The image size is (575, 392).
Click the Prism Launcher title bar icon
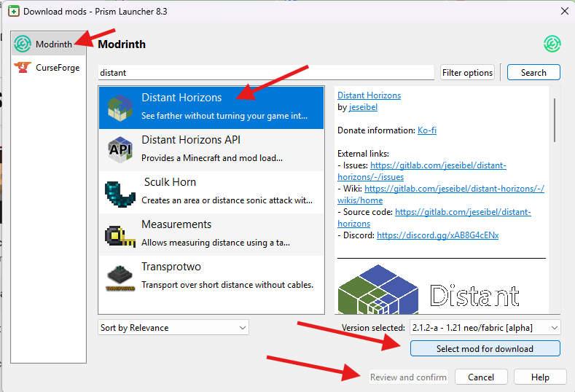[x=14, y=11]
